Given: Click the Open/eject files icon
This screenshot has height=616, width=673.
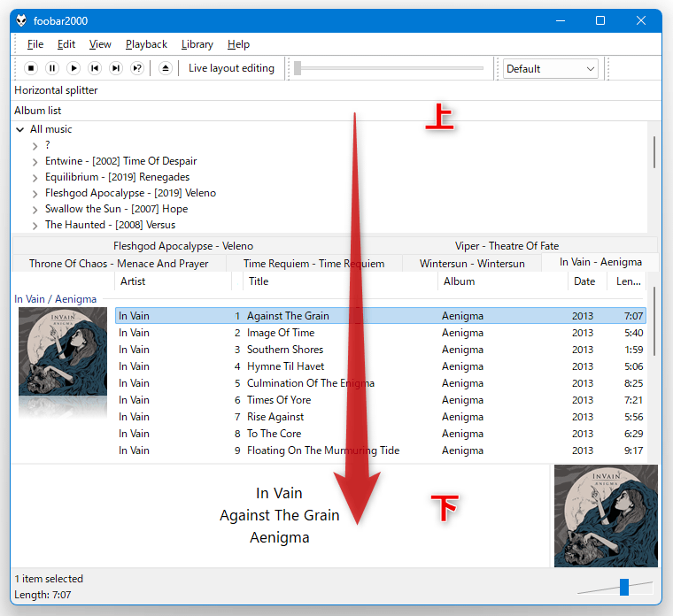Looking at the screenshot, I should (x=166, y=68).
